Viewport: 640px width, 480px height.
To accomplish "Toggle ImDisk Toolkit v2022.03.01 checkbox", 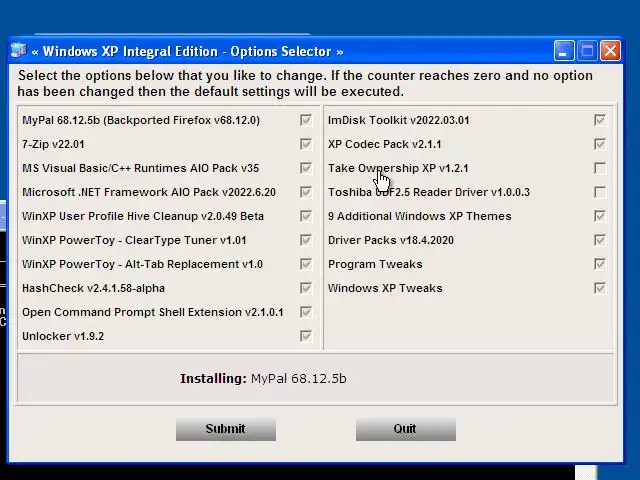I will pos(600,120).
